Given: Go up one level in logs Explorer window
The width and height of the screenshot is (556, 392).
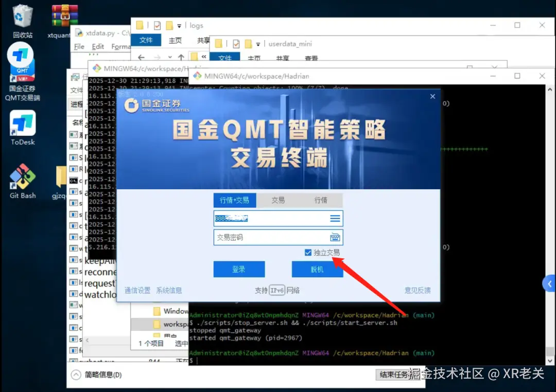Looking at the screenshot, I should [x=181, y=57].
